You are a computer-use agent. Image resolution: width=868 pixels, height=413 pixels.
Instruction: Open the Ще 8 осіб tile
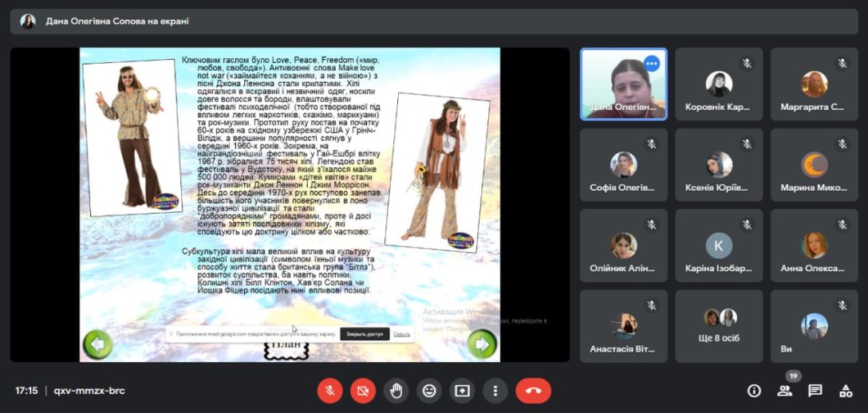tap(719, 326)
